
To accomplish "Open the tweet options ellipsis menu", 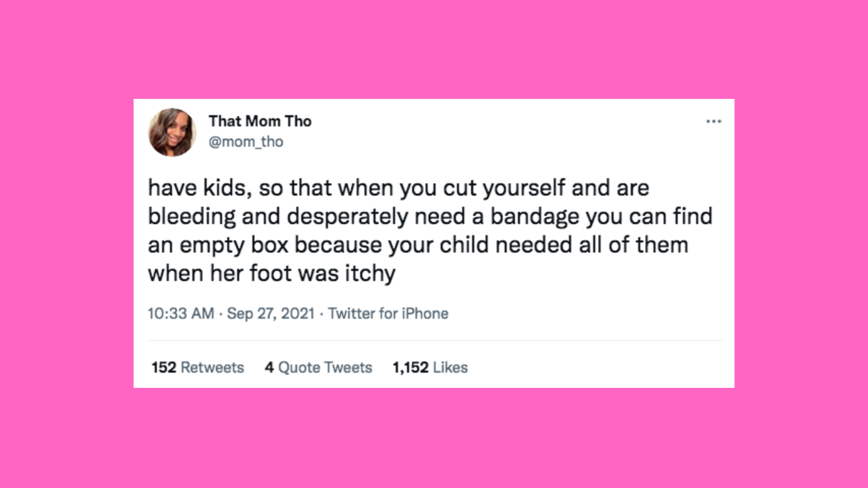I will coord(715,121).
